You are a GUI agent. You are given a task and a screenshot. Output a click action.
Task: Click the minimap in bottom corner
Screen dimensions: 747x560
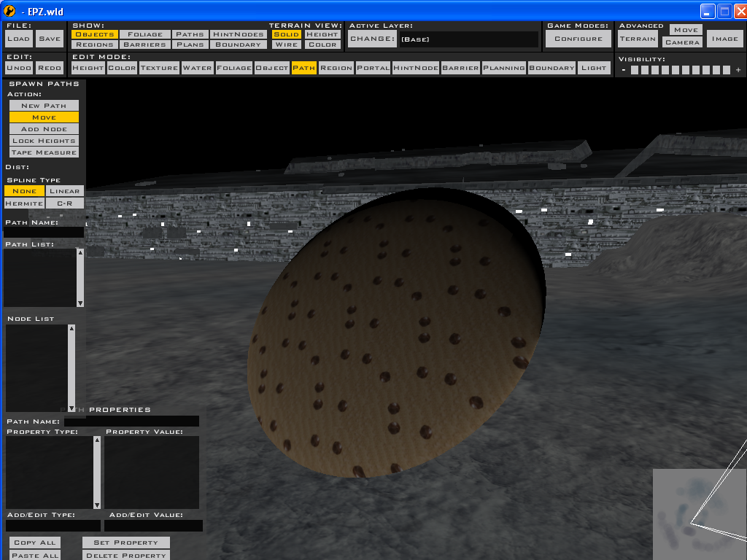point(700,514)
